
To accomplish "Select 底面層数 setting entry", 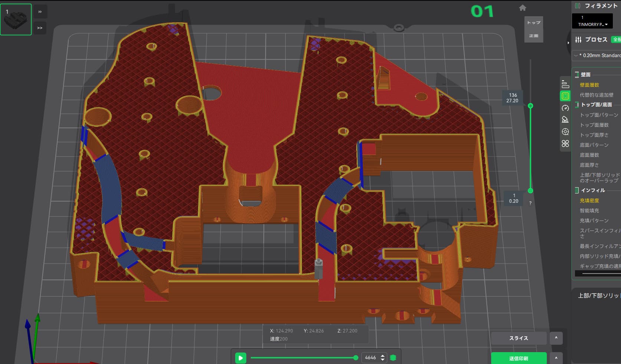I will [x=589, y=155].
